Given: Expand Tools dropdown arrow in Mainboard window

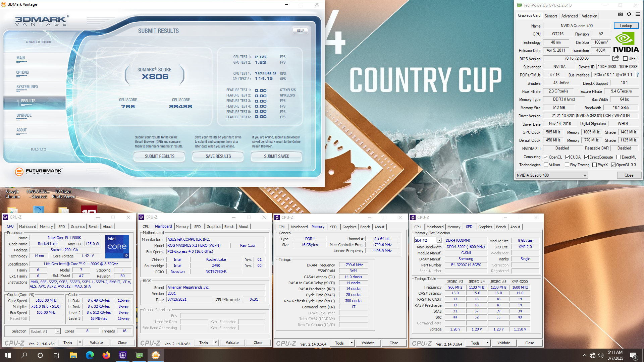Looking at the screenshot, I should click(x=216, y=342).
